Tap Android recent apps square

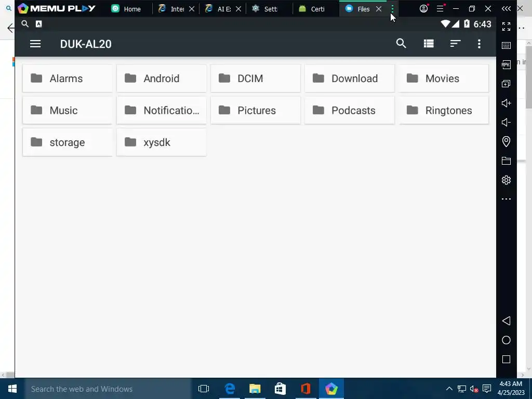(506, 360)
